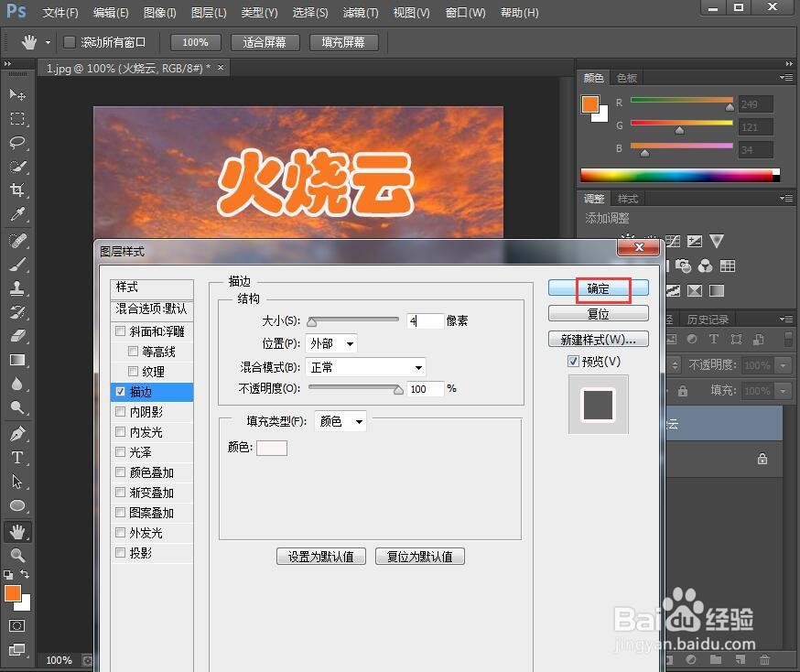800x672 pixels.
Task: Switch to 历史记录 history tab
Action: (x=708, y=320)
